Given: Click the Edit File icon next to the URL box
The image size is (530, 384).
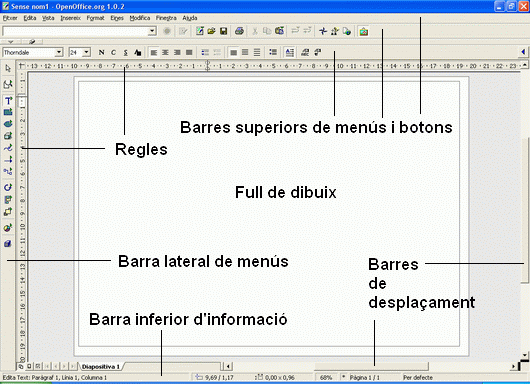Looking at the screenshot, I should (x=184, y=31).
